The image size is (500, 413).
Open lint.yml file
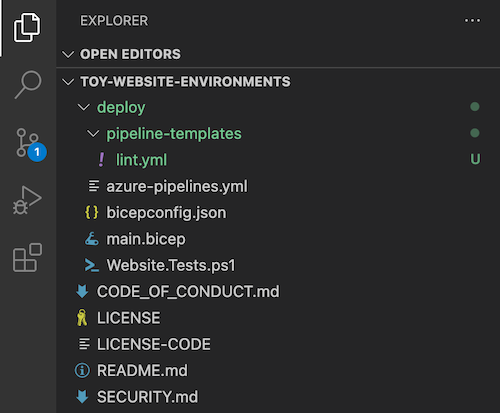[141, 160]
